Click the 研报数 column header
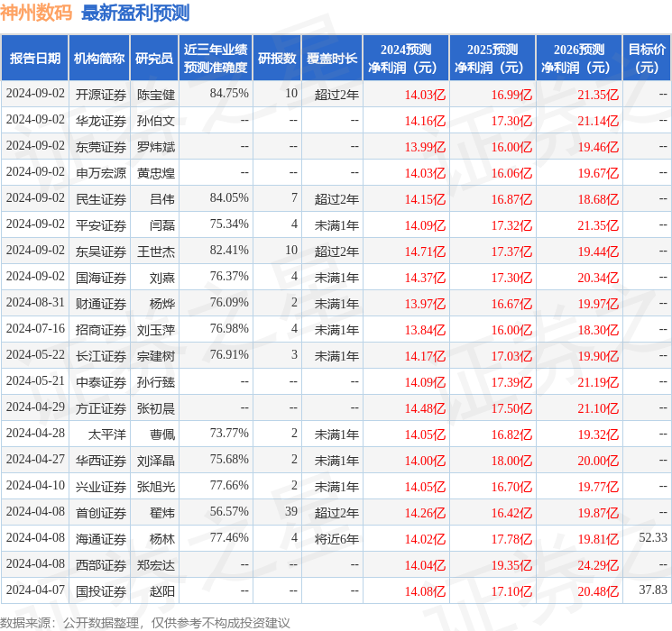The height and width of the screenshot is (631, 672). coord(277,59)
